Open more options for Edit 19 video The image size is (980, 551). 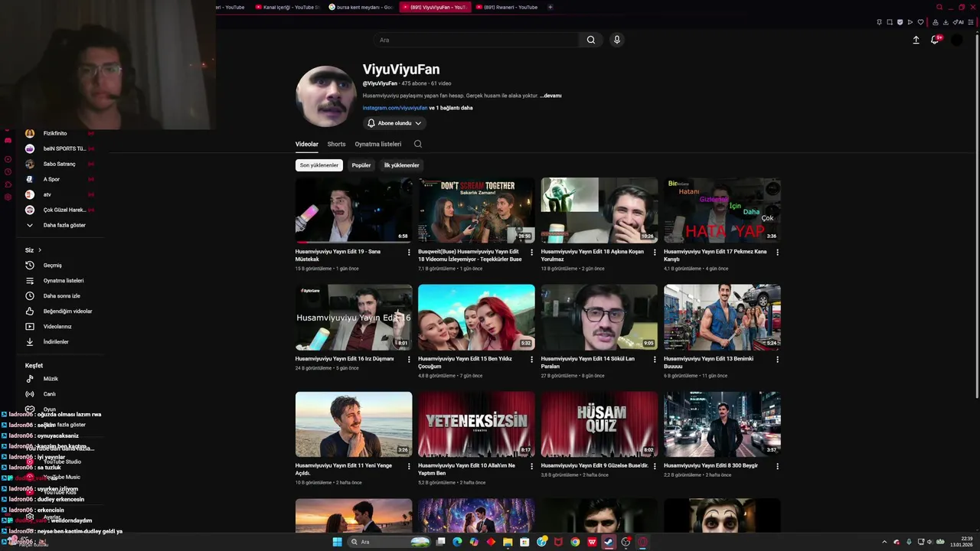point(409,252)
